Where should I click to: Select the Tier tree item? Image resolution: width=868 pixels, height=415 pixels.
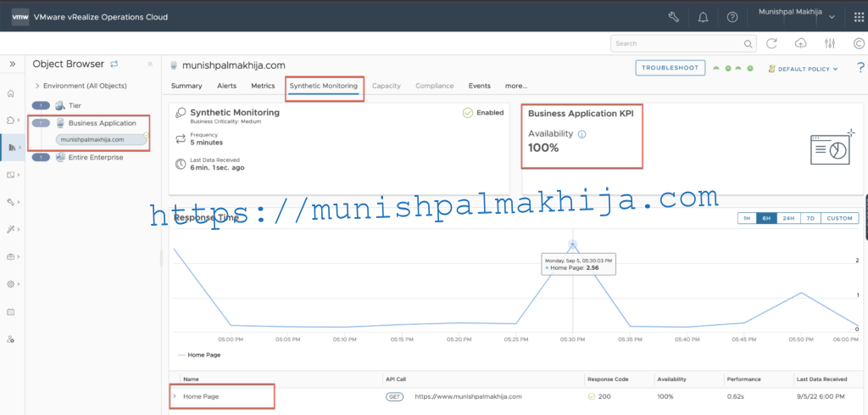(x=75, y=105)
